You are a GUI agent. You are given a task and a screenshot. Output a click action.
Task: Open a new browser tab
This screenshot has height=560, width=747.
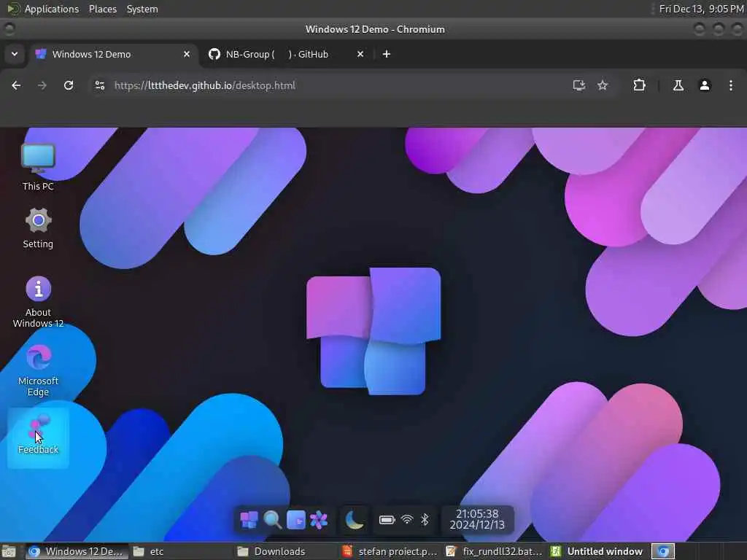click(387, 54)
